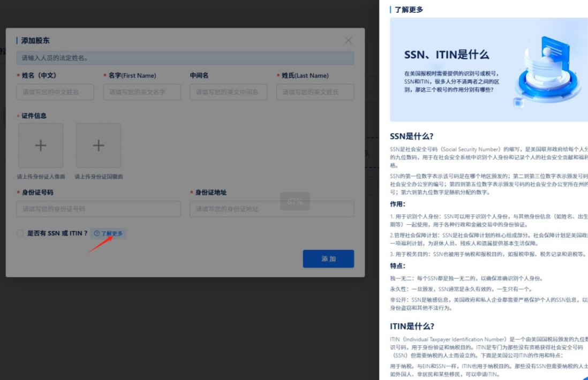Click the 独一无二 feature line text
The width and height of the screenshot is (588, 380).
(466, 278)
